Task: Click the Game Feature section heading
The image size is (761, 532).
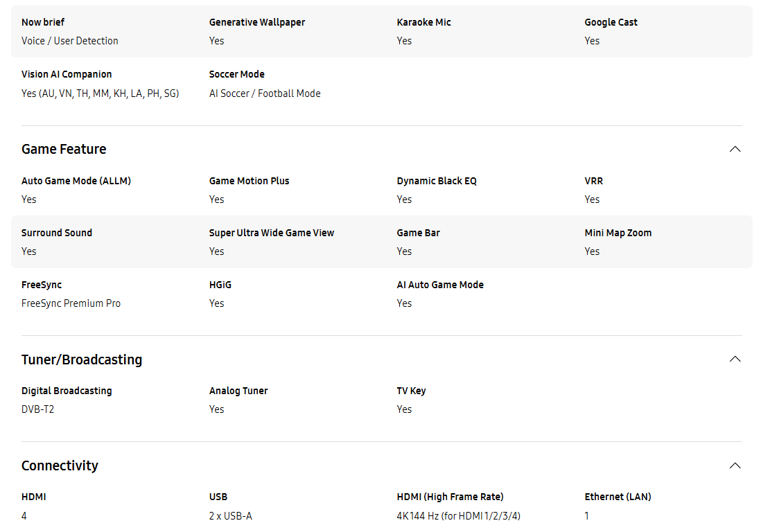Action: pyautogui.click(x=64, y=149)
